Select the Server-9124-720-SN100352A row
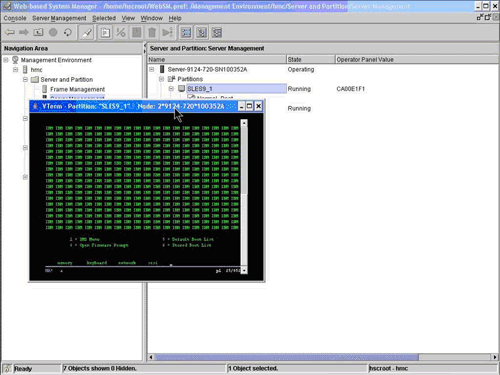 coord(207,69)
